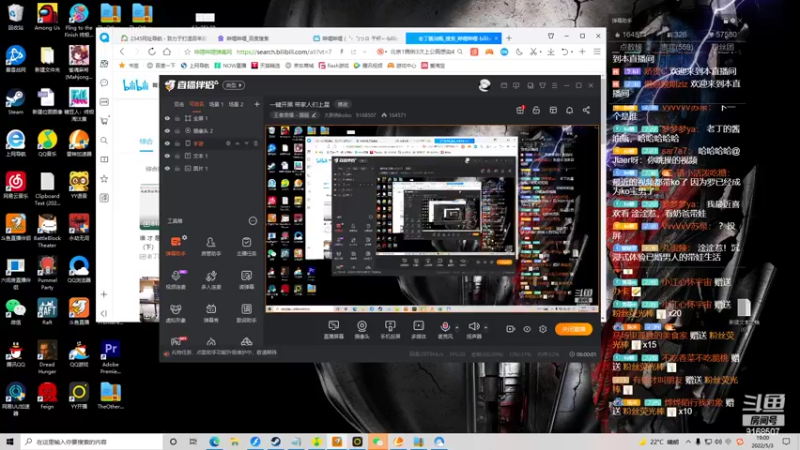This screenshot has width=800, height=450.
Task: Open the 虚拟形象 tool
Action: pos(176,313)
